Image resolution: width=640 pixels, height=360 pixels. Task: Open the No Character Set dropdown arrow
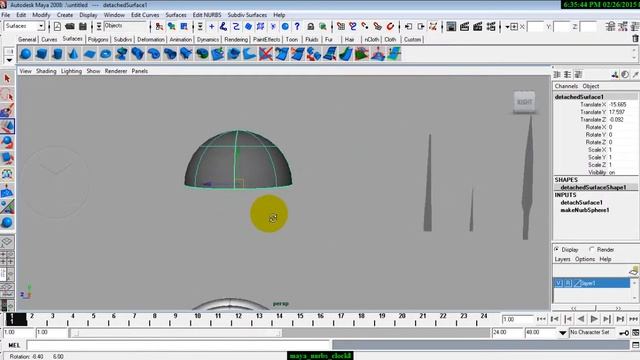point(562,333)
